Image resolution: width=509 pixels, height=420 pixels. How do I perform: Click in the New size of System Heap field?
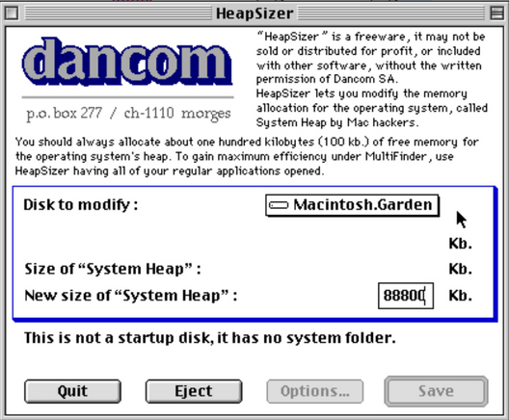point(406,296)
